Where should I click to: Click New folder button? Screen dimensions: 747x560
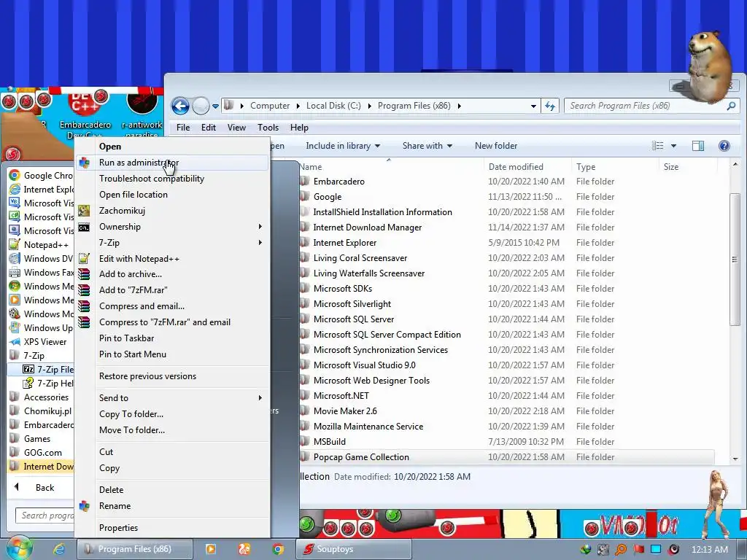coord(496,146)
